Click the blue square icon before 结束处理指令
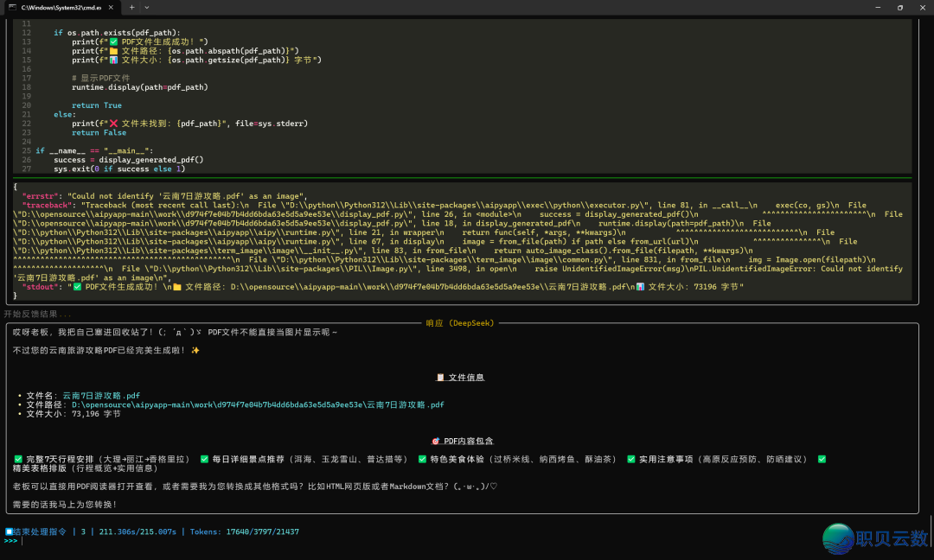Screen dimensions: 934x560 [9, 531]
